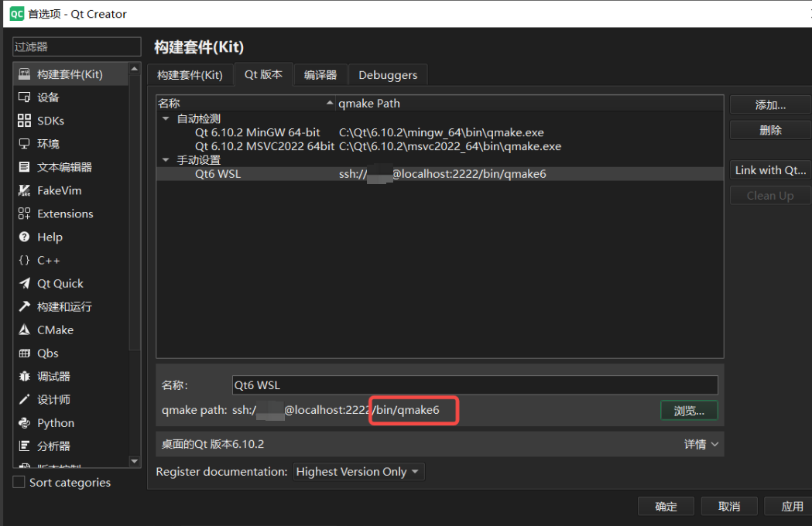Open the Register documentation dropdown

click(x=359, y=472)
